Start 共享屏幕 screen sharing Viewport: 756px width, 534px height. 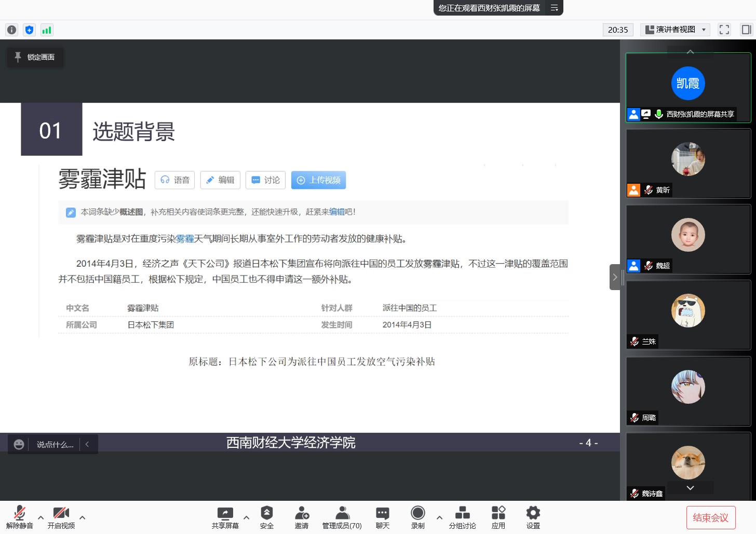click(x=225, y=517)
